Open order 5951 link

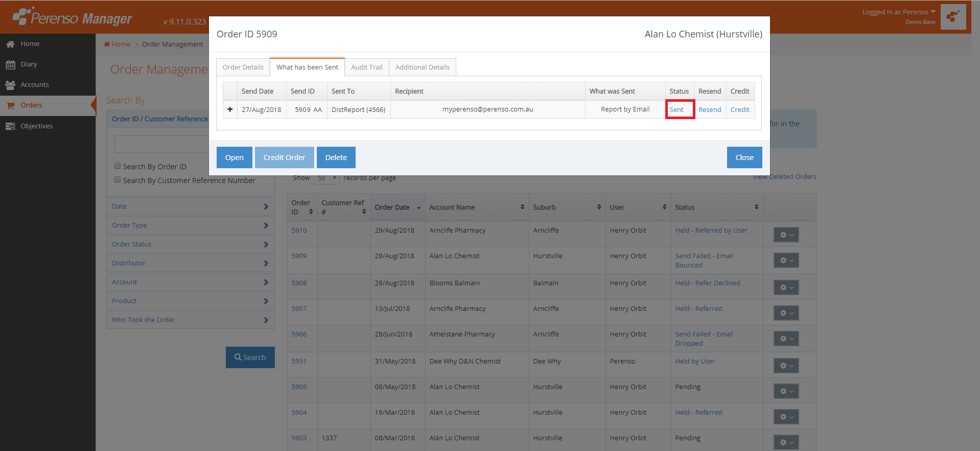(x=299, y=362)
